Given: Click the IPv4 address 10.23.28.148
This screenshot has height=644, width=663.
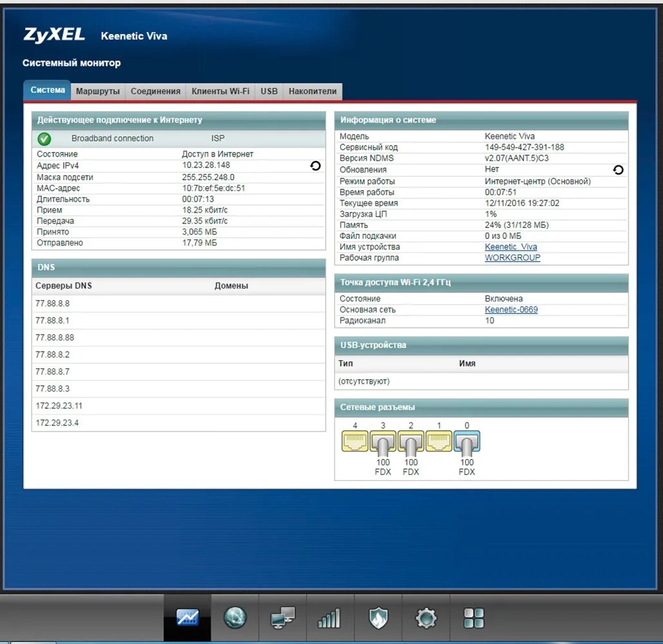Looking at the screenshot, I should pyautogui.click(x=206, y=165).
